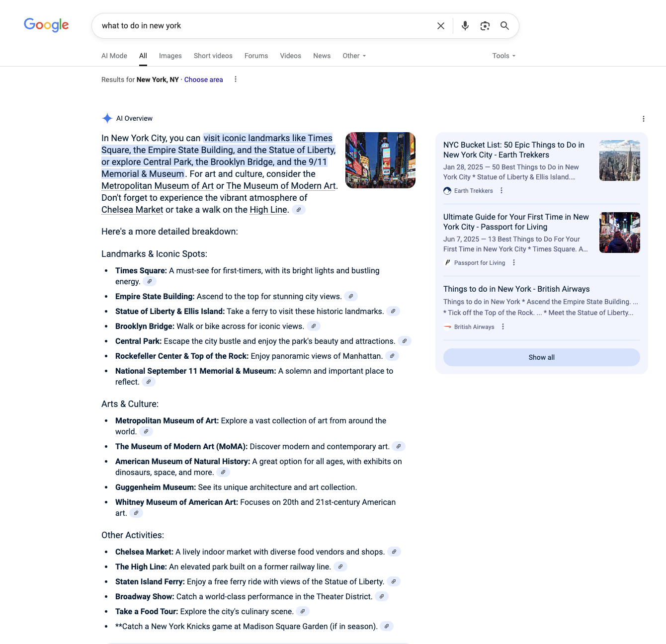The height and width of the screenshot is (644, 666).
Task: Click The Museum of Modern Art link
Action: tap(281, 186)
